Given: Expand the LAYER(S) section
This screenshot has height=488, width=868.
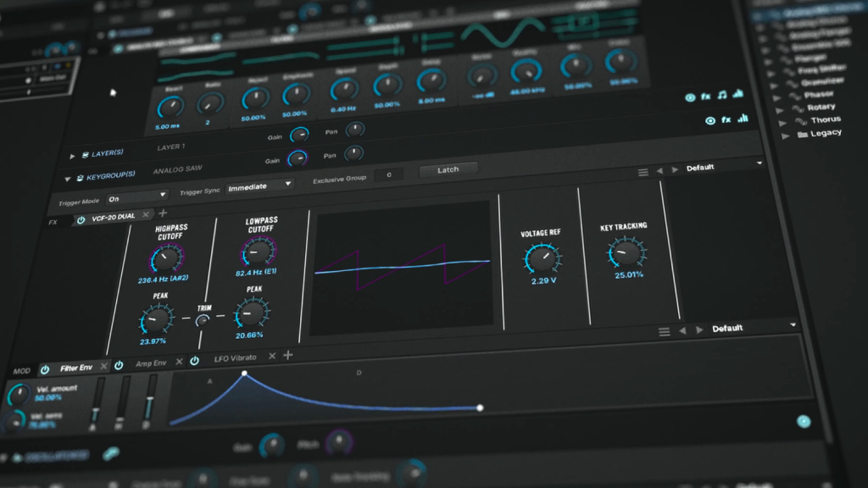Looking at the screenshot, I should 72,157.
